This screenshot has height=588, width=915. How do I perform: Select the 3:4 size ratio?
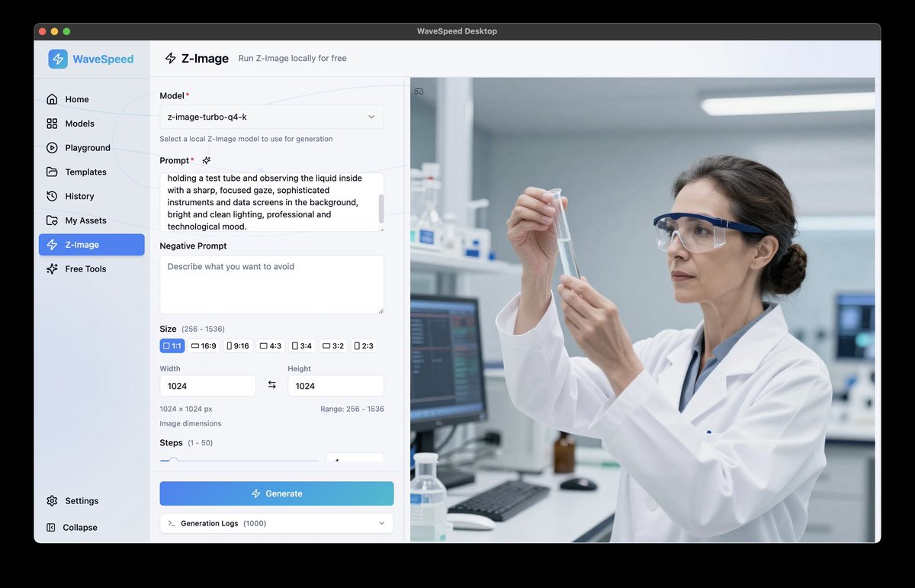pos(302,345)
